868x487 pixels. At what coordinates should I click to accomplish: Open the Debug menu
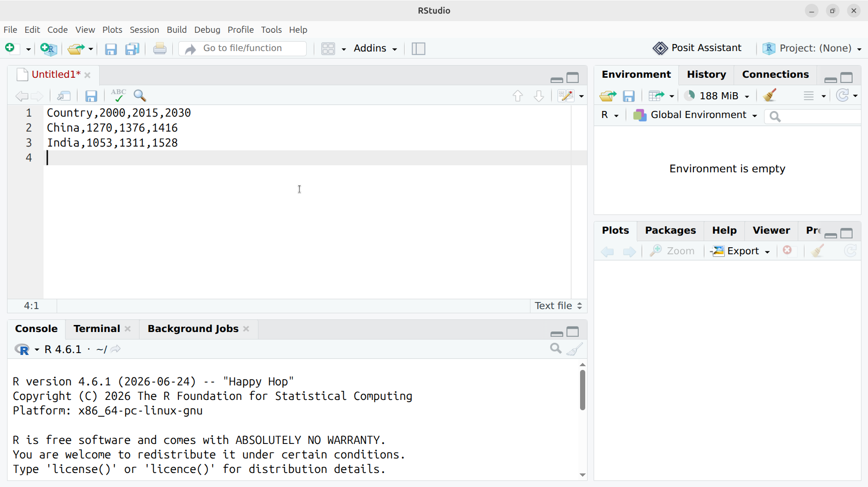click(x=207, y=30)
